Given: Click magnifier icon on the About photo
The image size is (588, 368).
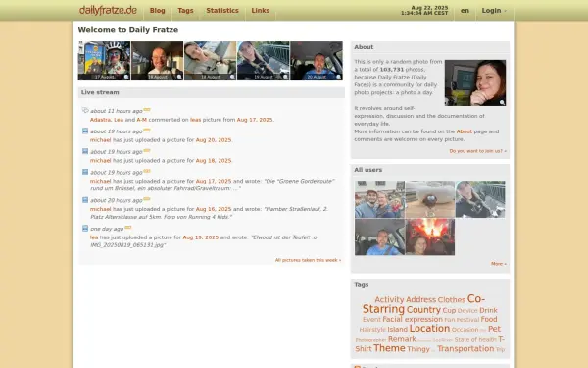Looking at the screenshot, I should [x=502, y=102].
